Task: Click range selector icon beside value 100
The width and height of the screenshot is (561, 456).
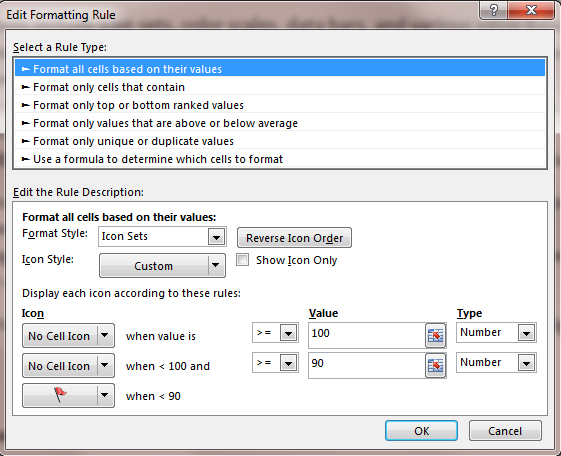Action: coord(435,335)
